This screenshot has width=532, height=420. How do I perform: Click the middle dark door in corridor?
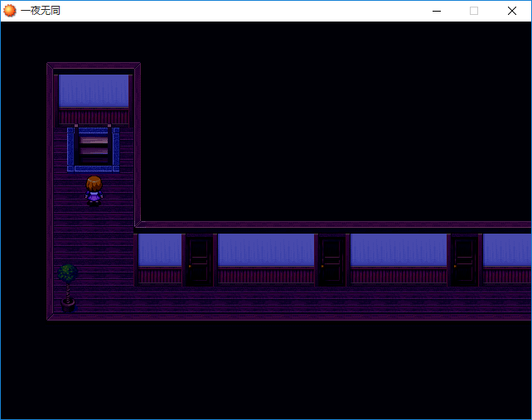[x=331, y=260]
